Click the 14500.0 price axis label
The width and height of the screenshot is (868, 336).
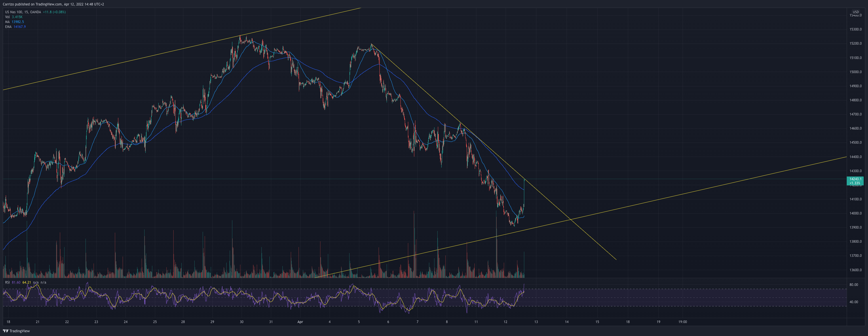coord(856,143)
